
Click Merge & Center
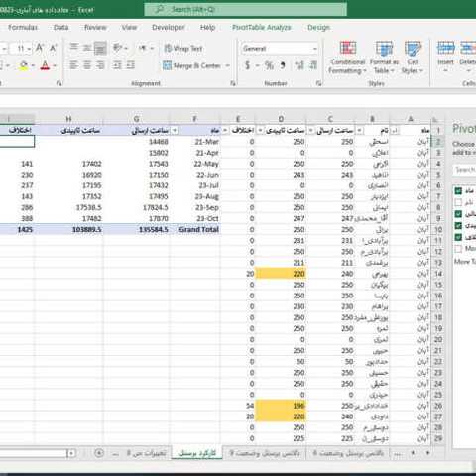(x=191, y=65)
